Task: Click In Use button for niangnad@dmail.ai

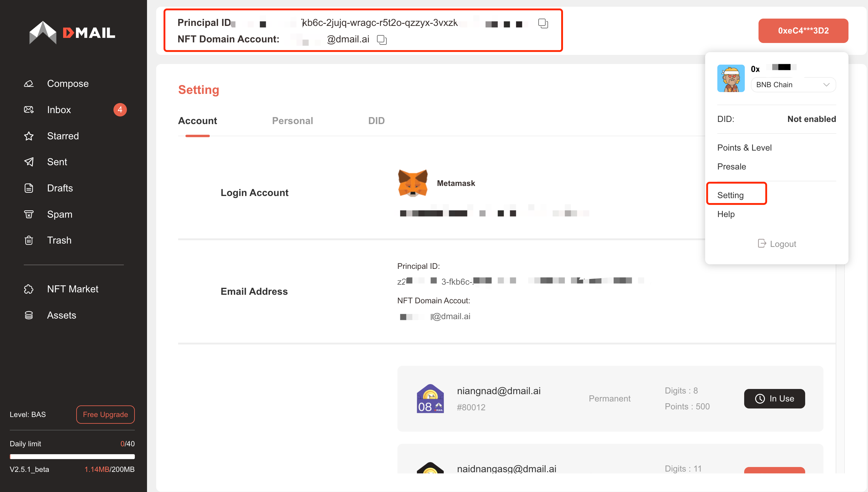Action: coord(774,398)
